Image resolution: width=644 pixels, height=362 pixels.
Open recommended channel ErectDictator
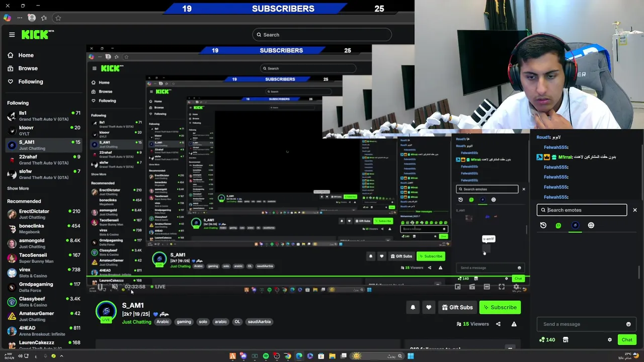43,214
